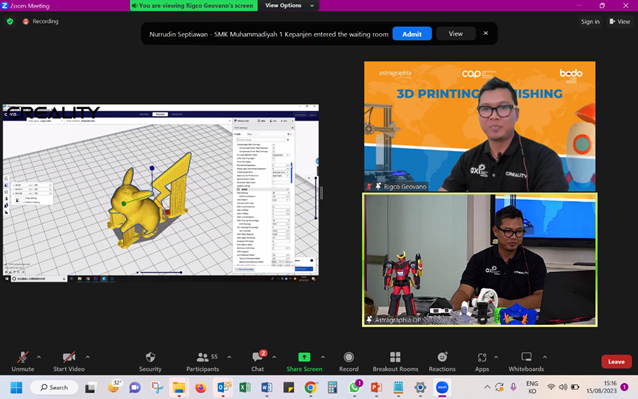The image size is (638, 399).
Task: Click the microphone in-use tray icon
Action: [x=513, y=387]
